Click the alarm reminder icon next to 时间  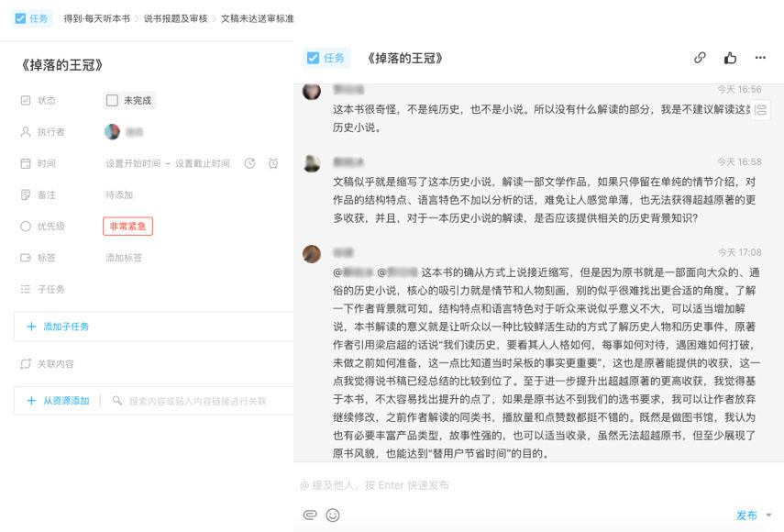click(x=273, y=163)
